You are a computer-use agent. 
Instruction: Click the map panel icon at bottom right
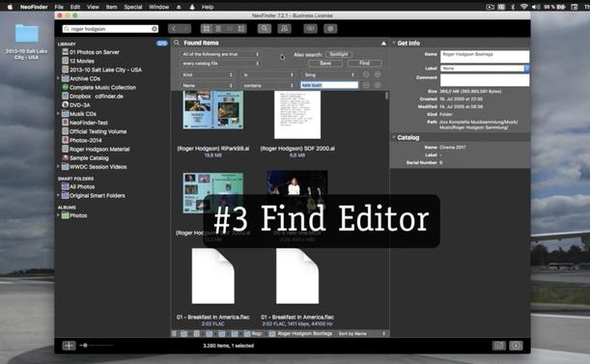499,346
